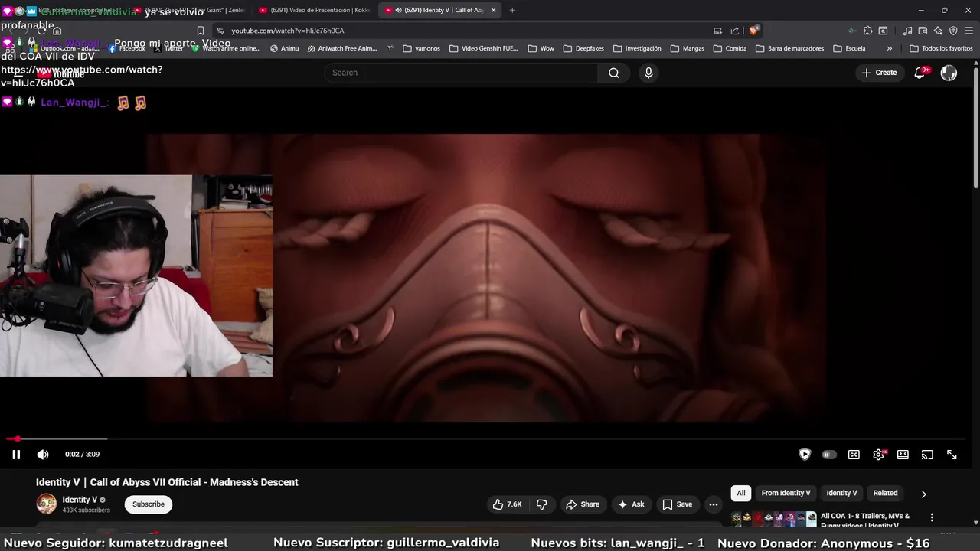Click the share page icon in the address bar
The height and width of the screenshot is (551, 980).
(735, 31)
